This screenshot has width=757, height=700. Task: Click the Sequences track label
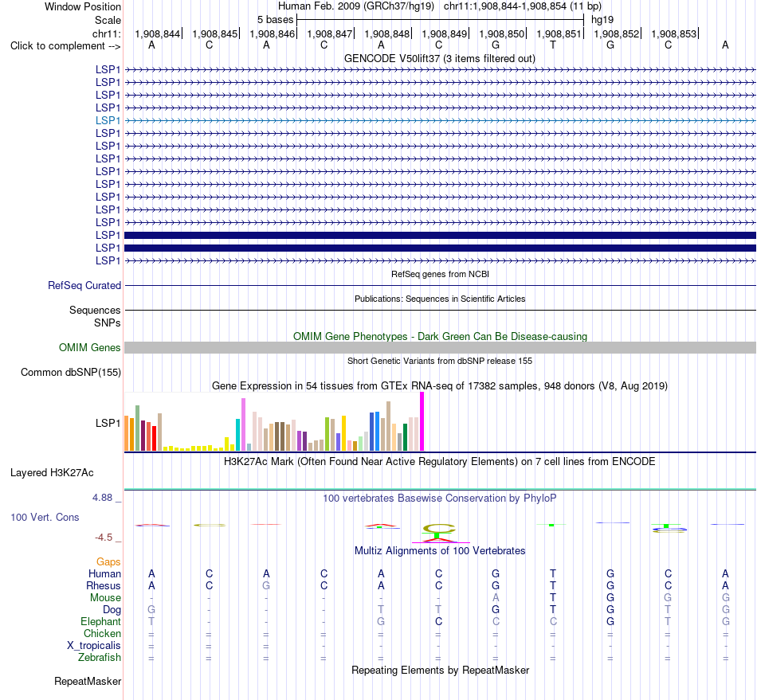pyautogui.click(x=95, y=311)
